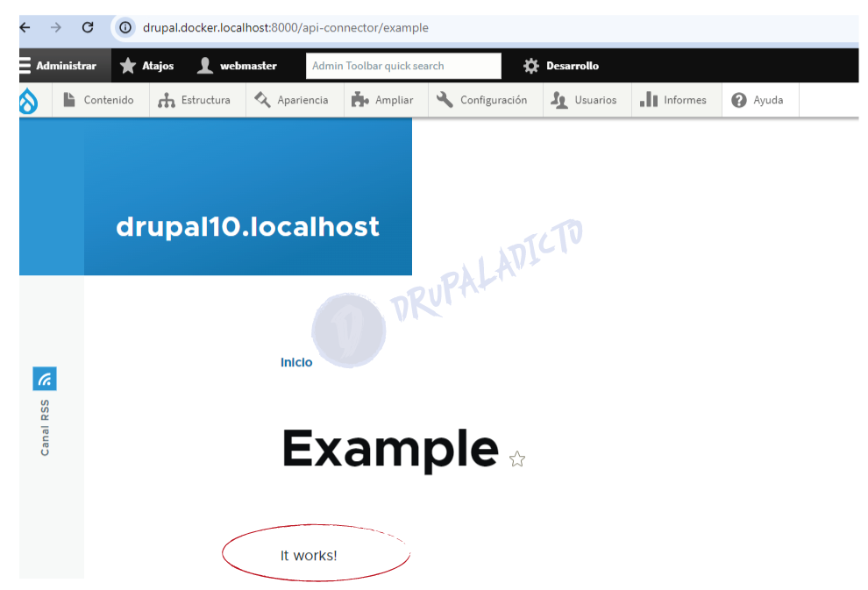Viewport: 868px width, 590px height.
Task: Click the Inicio breadcrumb link
Action: coord(296,362)
